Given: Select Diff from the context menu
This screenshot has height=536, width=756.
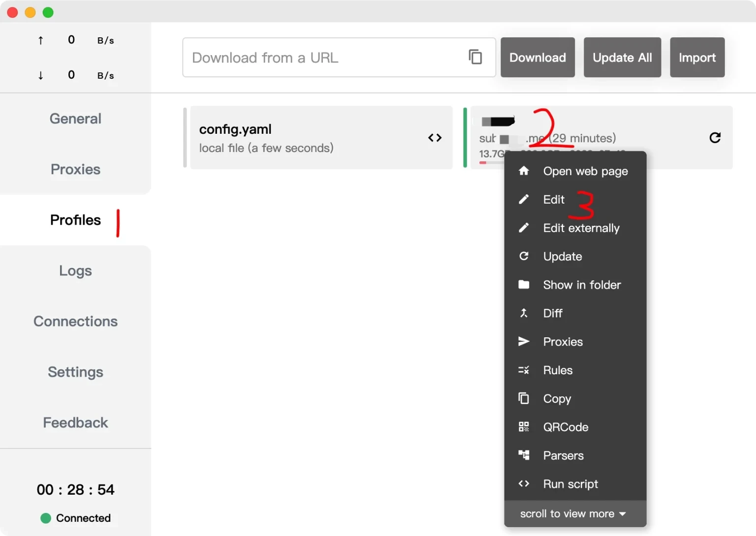Looking at the screenshot, I should click(x=553, y=313).
